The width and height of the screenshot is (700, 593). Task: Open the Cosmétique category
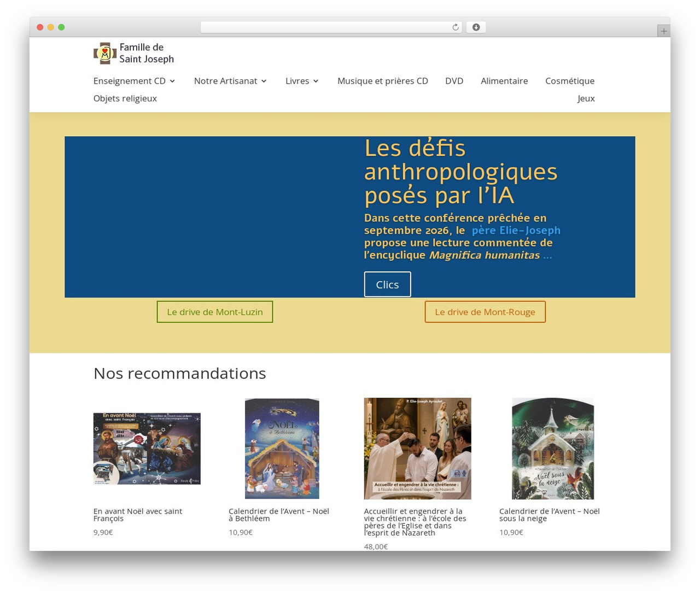pos(570,81)
